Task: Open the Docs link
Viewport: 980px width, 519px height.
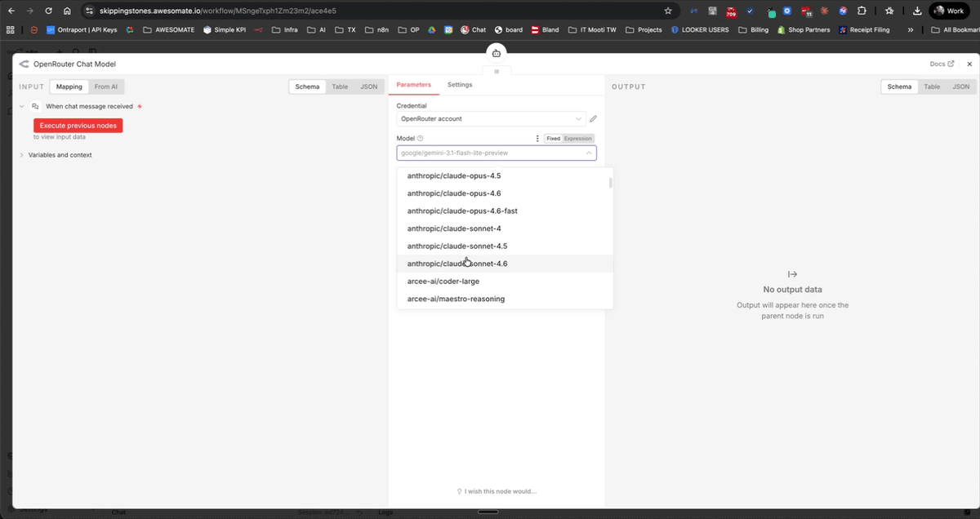Action: (940, 64)
